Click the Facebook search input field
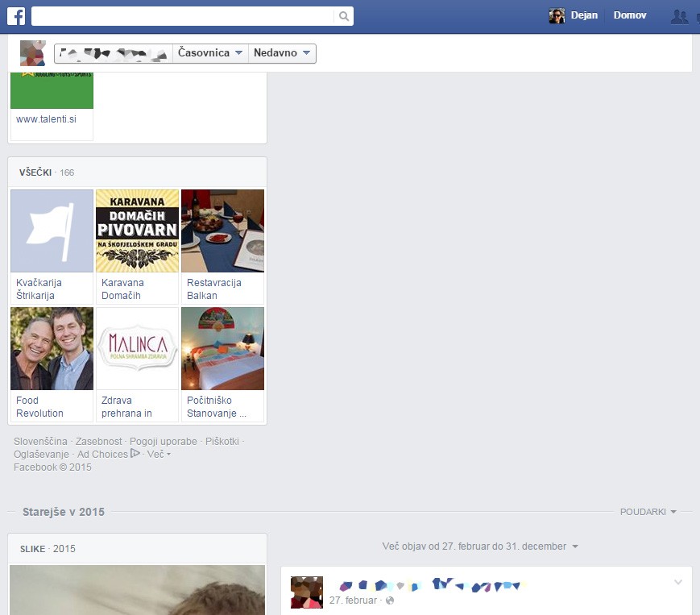The image size is (700, 615). pyautogui.click(x=183, y=16)
